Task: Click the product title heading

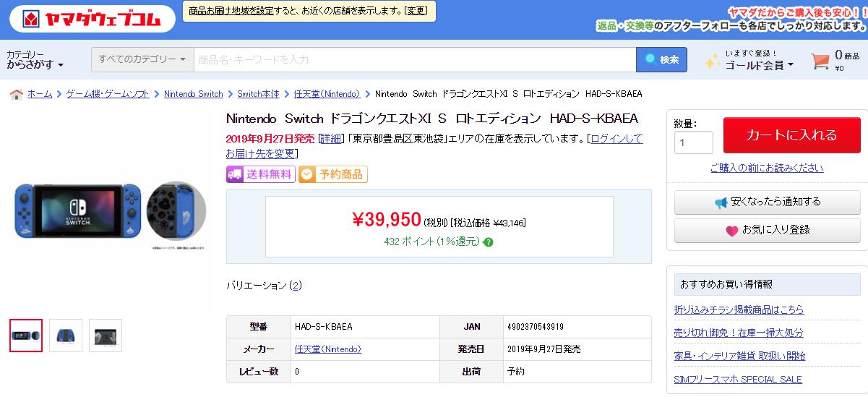Action: 431,118
